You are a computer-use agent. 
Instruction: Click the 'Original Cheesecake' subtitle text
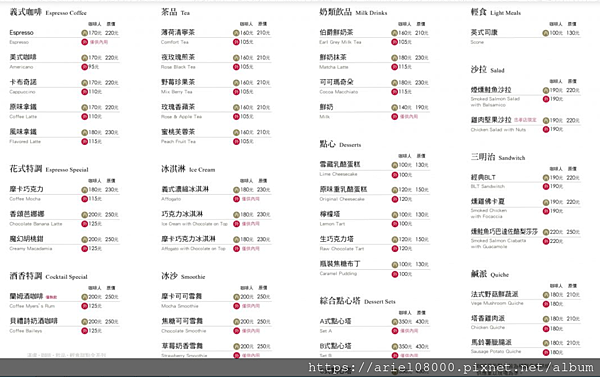[342, 199]
